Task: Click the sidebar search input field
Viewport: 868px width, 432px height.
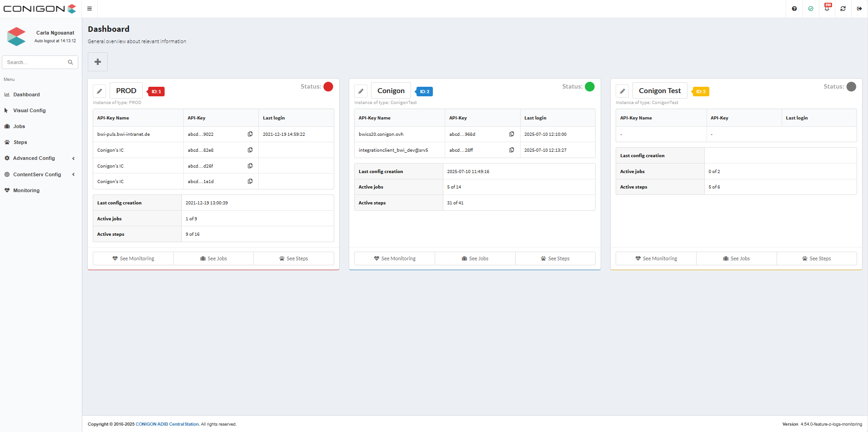Action: [35, 62]
